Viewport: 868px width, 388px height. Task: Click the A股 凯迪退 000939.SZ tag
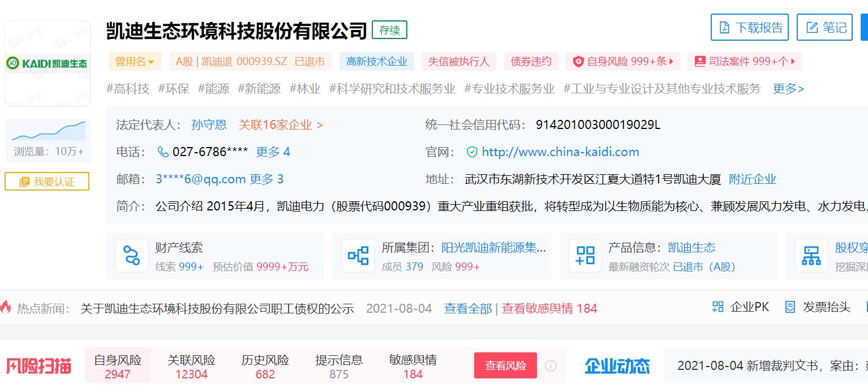click(250, 62)
